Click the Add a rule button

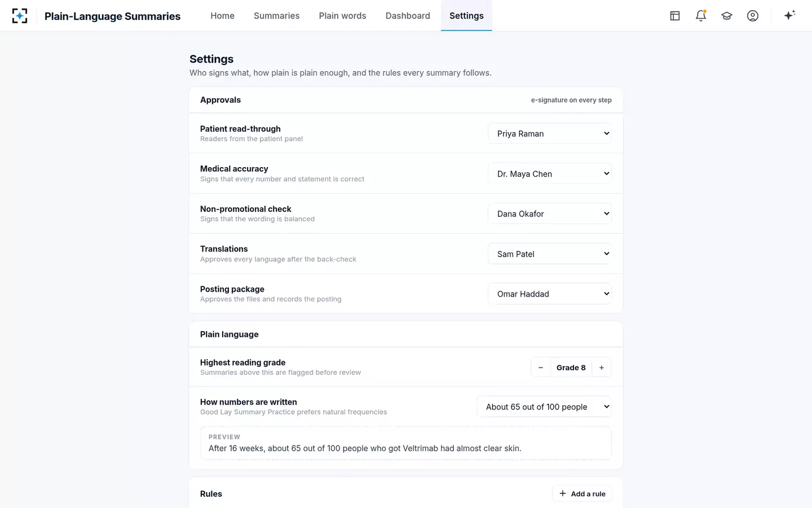[x=582, y=494]
